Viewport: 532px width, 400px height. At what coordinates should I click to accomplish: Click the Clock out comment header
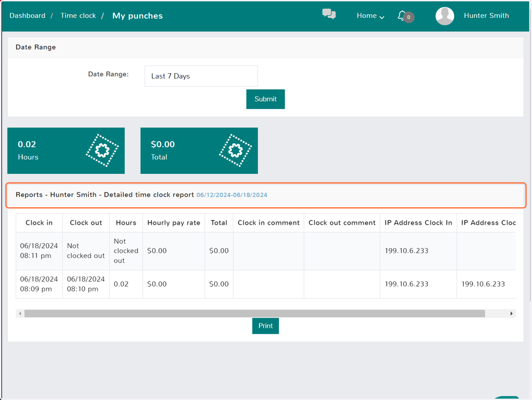coord(342,223)
